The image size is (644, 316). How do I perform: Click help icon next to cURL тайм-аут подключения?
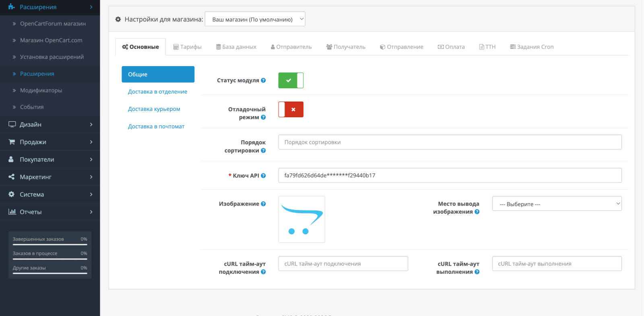(x=263, y=272)
